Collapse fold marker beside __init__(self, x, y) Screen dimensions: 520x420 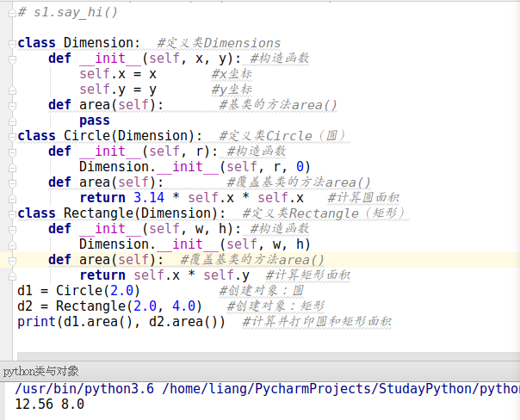(12, 59)
